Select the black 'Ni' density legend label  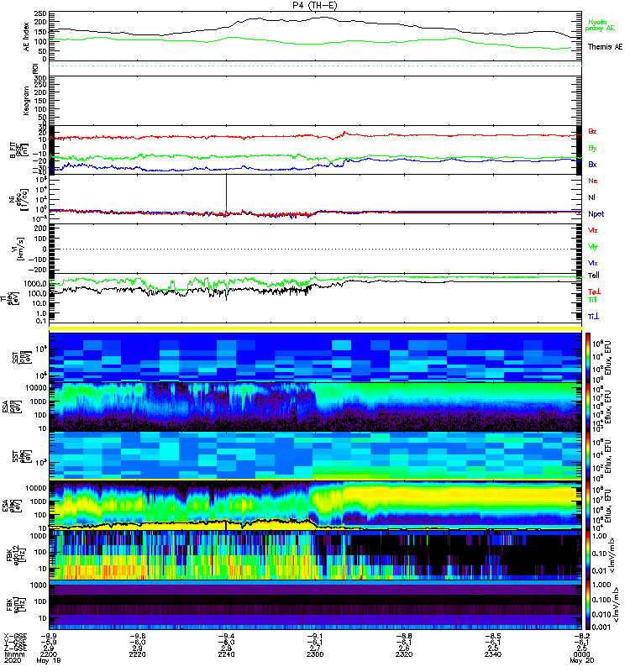(x=591, y=197)
